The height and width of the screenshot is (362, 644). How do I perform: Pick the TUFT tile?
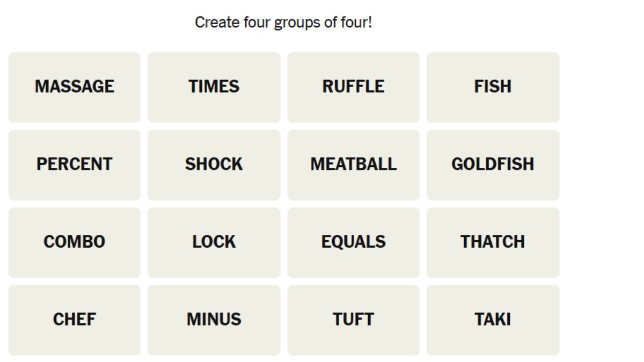point(353,320)
